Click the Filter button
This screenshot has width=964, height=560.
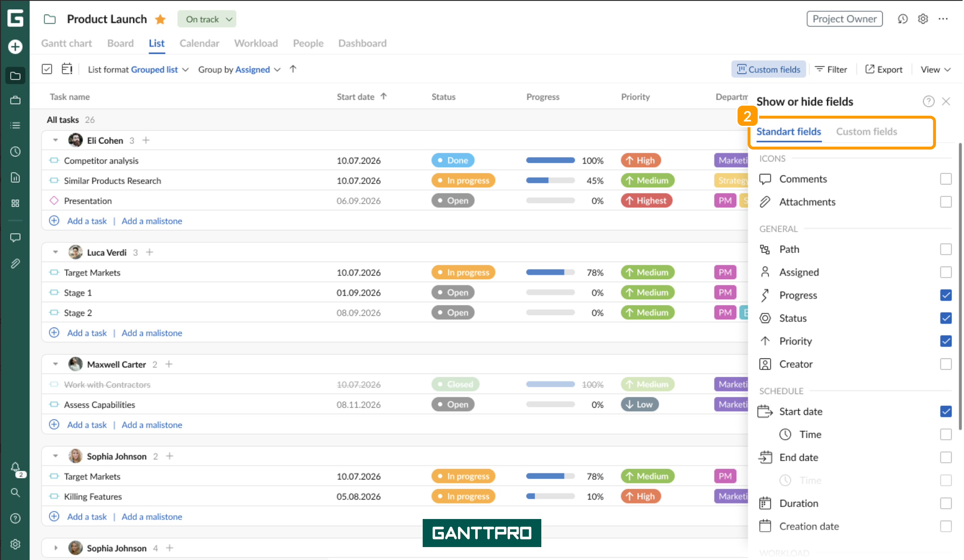831,69
